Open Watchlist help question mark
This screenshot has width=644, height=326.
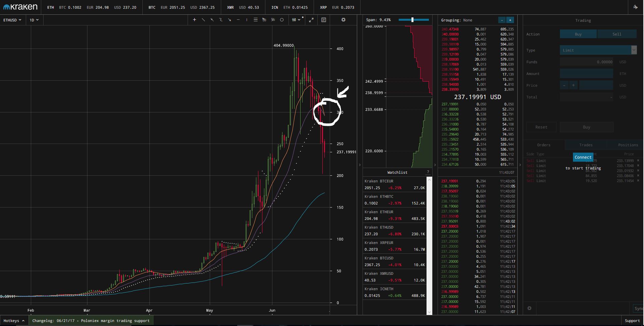click(x=428, y=172)
